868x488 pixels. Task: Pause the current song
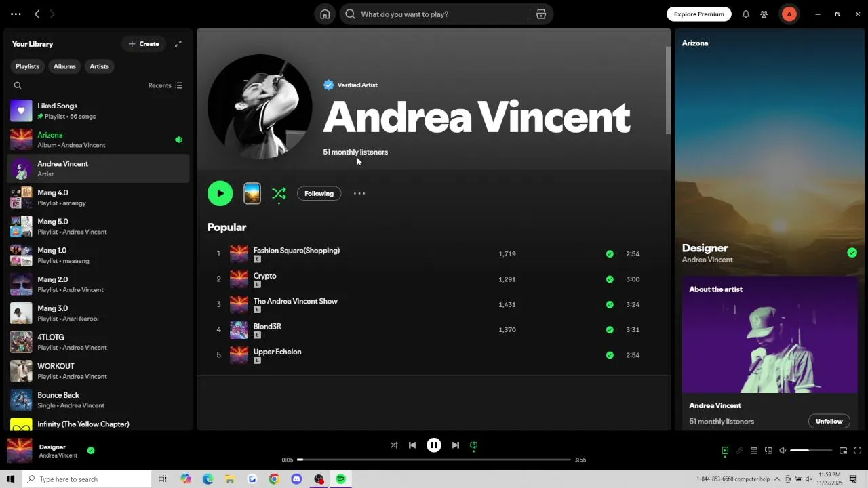point(434,445)
